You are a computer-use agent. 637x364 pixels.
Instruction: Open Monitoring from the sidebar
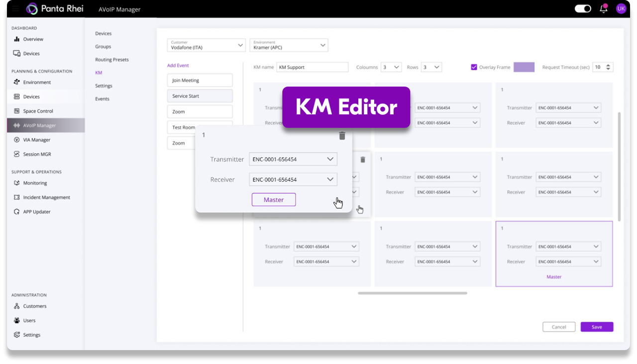[35, 183]
